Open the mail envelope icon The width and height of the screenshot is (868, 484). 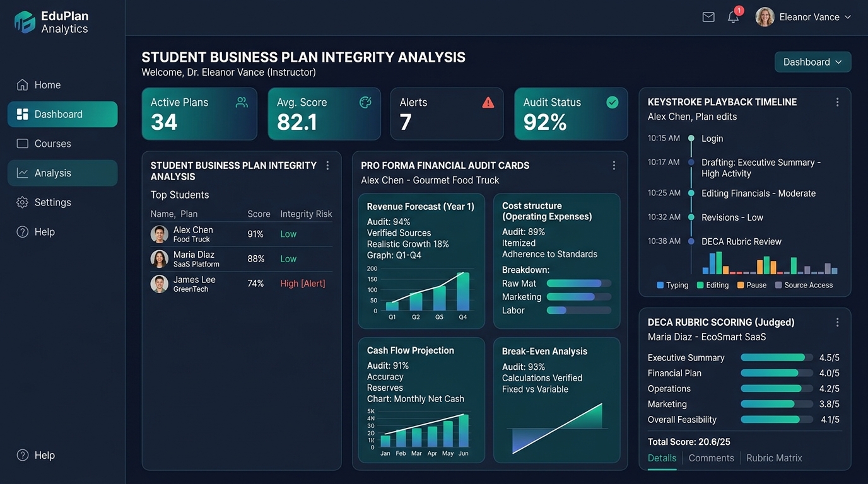click(x=708, y=17)
